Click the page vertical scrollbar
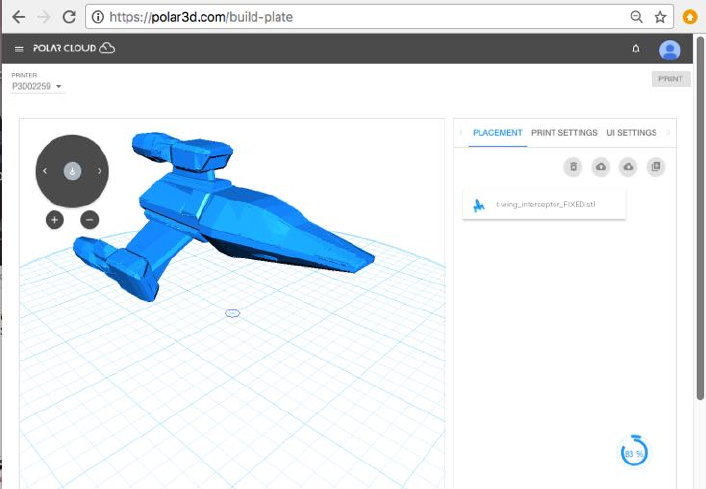The image size is (706, 489). (x=700, y=218)
